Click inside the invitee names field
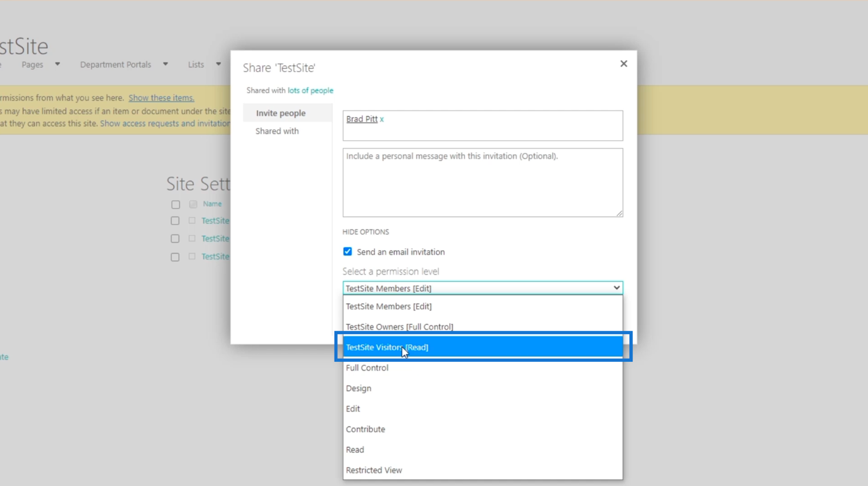This screenshot has height=486, width=868. point(482,126)
